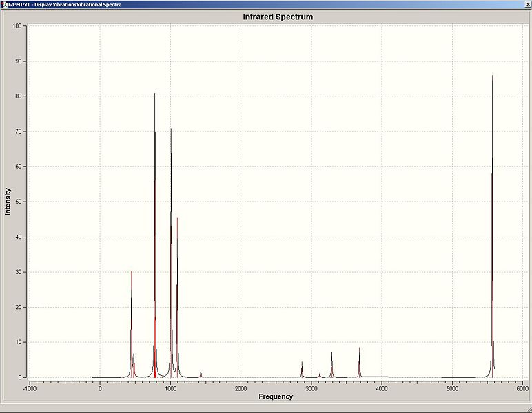The height and width of the screenshot is (413, 532).
Task: Click the tiny peak near frequency 3120
Action: (x=320, y=375)
